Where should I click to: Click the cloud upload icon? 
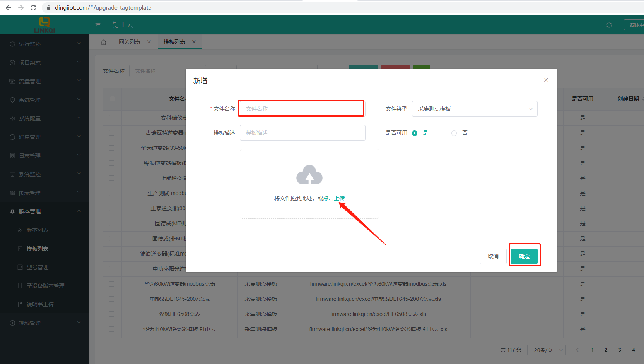(x=309, y=175)
